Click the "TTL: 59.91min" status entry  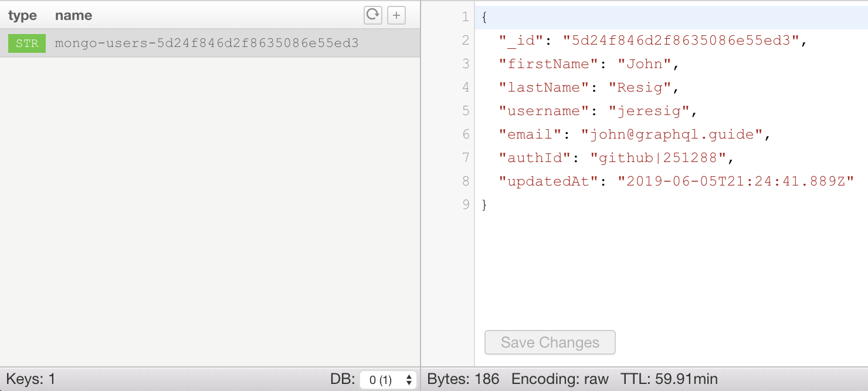click(669, 379)
